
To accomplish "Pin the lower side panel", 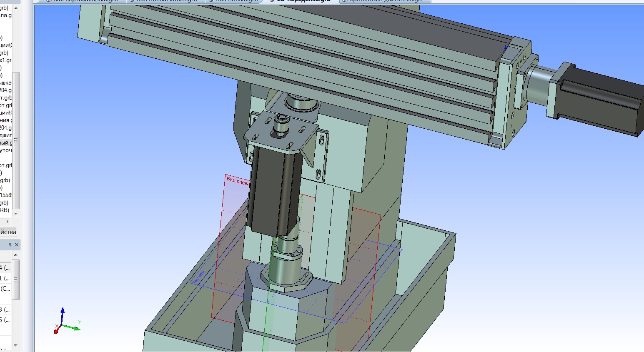I will [10, 245].
